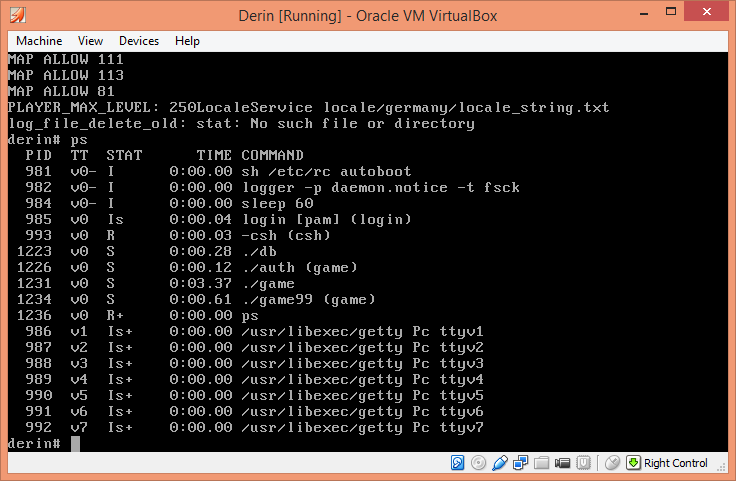Click the 'sleep 60' process text
The width and height of the screenshot is (736, 481).
point(277,203)
